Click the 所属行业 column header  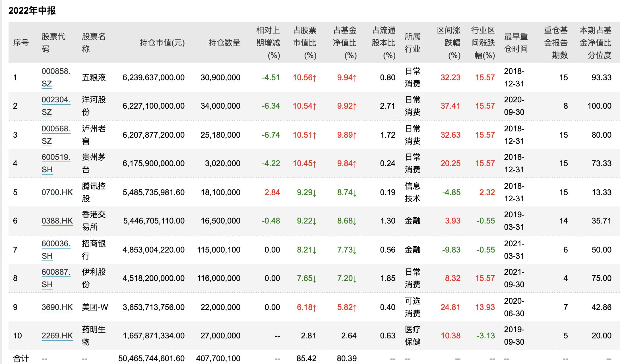click(413, 43)
